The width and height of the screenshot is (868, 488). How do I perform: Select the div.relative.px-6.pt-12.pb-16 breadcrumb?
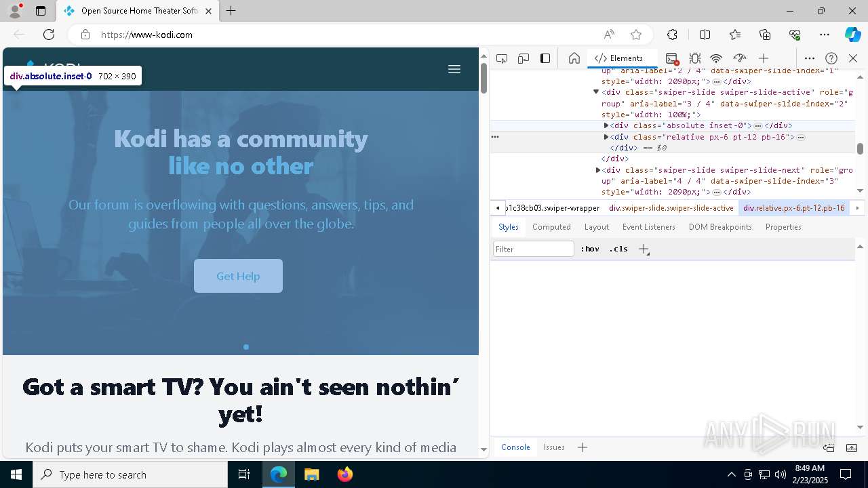(x=794, y=208)
